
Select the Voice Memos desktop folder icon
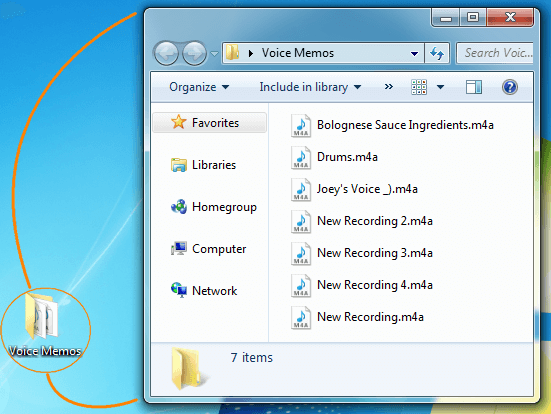pos(41,316)
